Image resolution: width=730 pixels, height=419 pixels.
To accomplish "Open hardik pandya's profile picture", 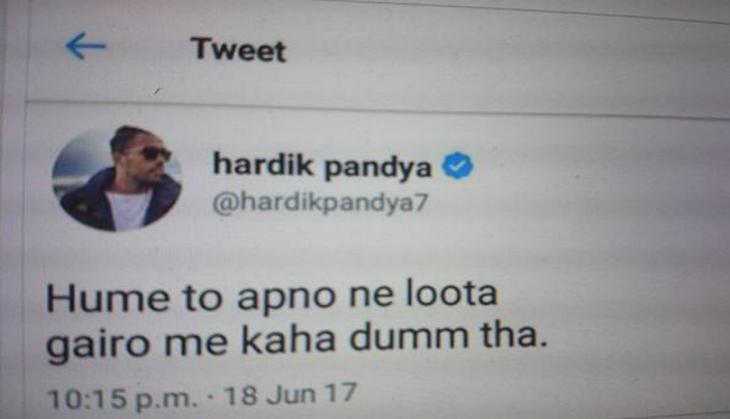I will coord(116,179).
